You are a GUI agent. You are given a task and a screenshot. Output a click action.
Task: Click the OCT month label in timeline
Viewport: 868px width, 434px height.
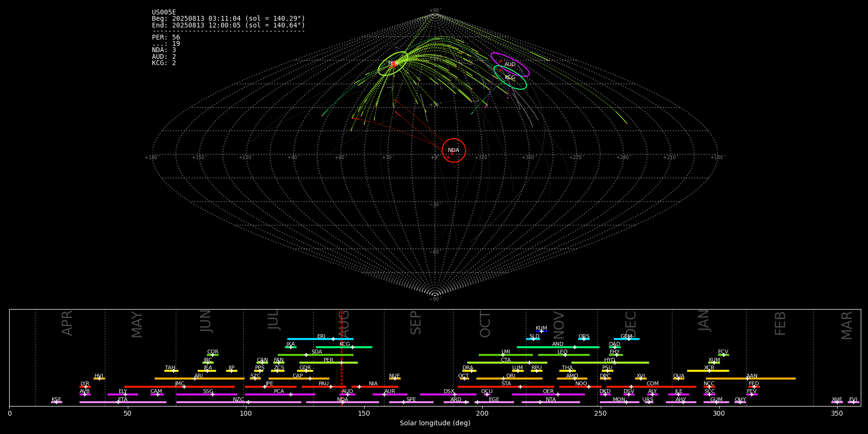(485, 324)
